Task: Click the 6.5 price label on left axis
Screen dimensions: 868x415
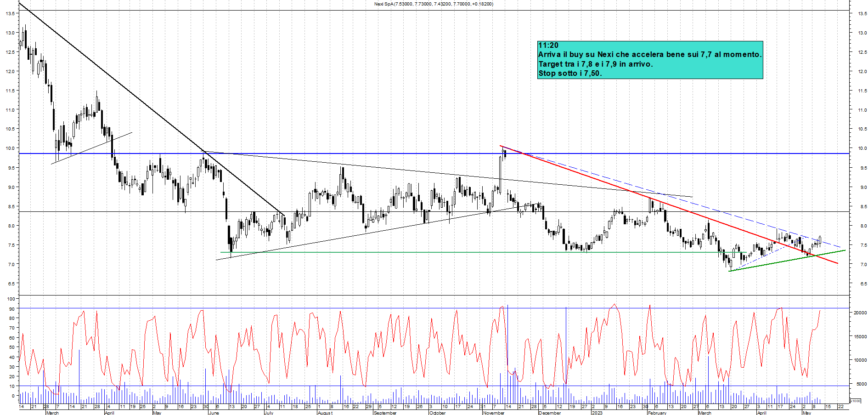Action: 11,284
